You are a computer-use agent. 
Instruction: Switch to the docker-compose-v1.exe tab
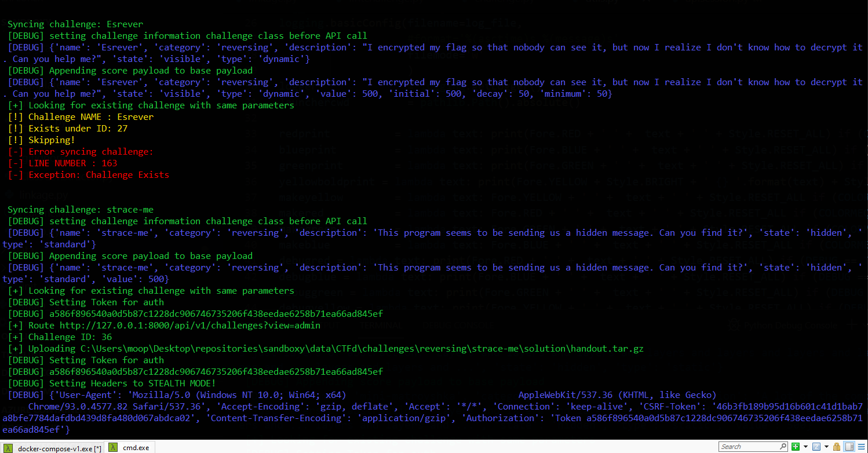[x=52, y=448]
